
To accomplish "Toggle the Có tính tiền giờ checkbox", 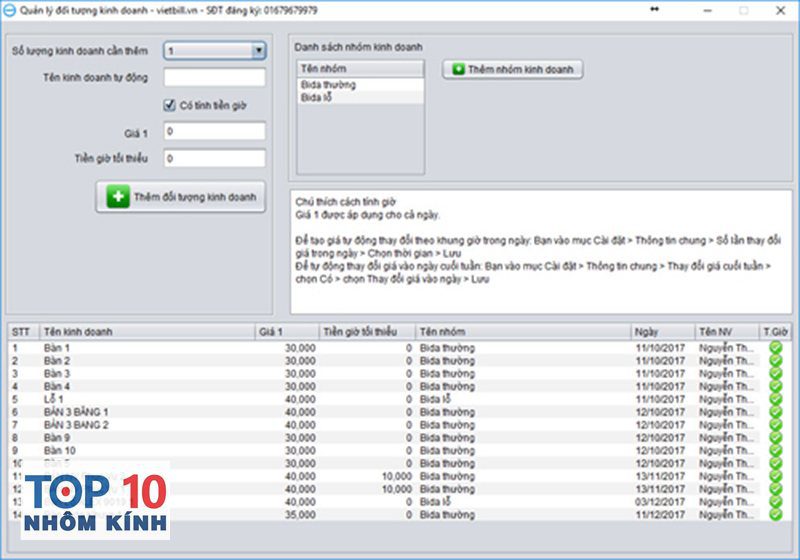I will pyautogui.click(x=170, y=105).
